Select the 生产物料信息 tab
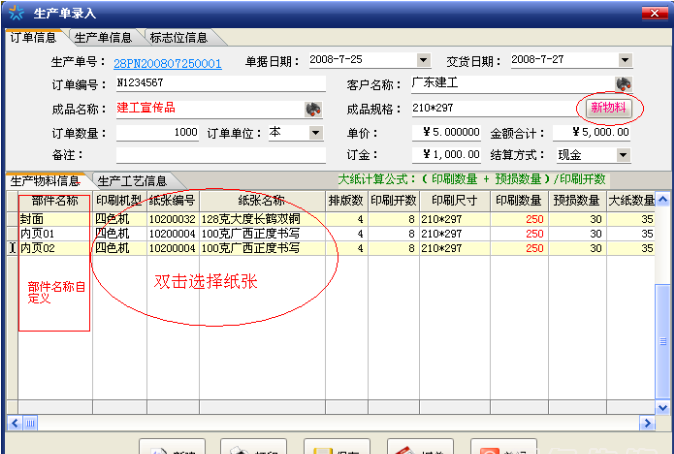 click(45, 181)
